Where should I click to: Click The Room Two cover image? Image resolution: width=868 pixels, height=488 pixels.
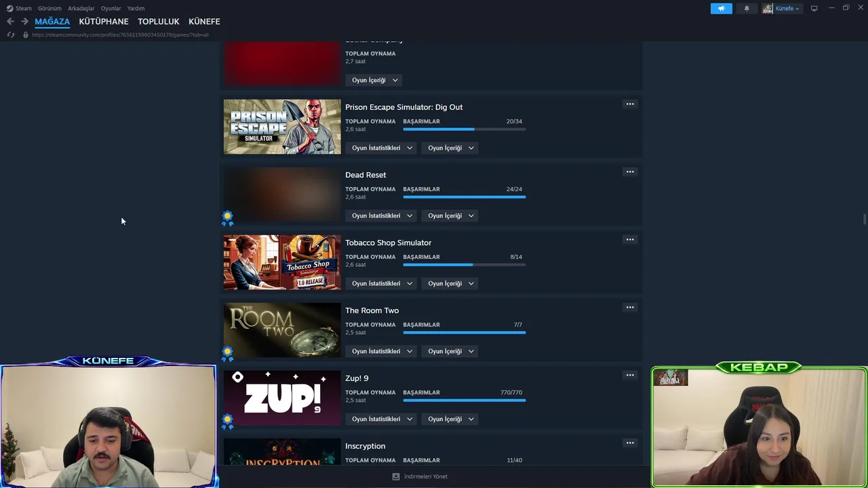(x=282, y=330)
